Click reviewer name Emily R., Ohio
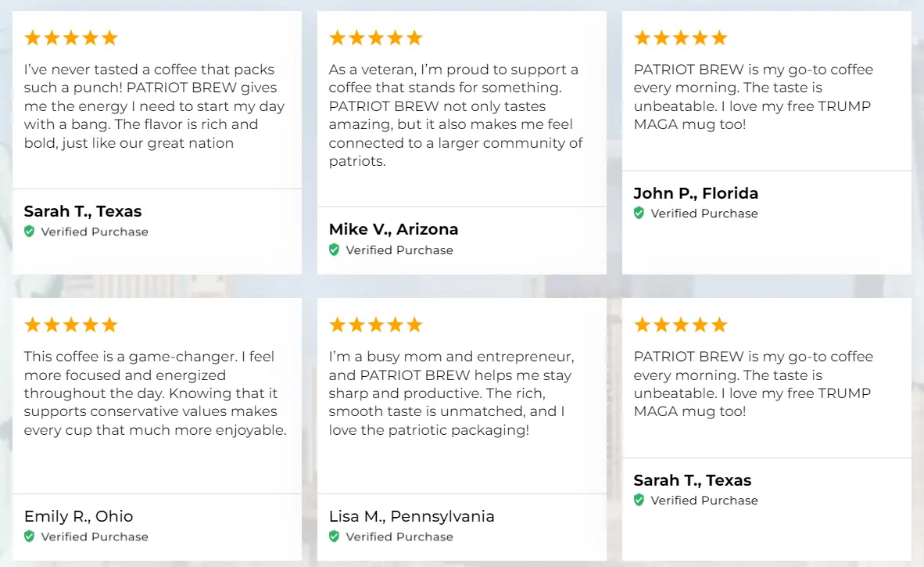This screenshot has width=924, height=567. [x=78, y=516]
